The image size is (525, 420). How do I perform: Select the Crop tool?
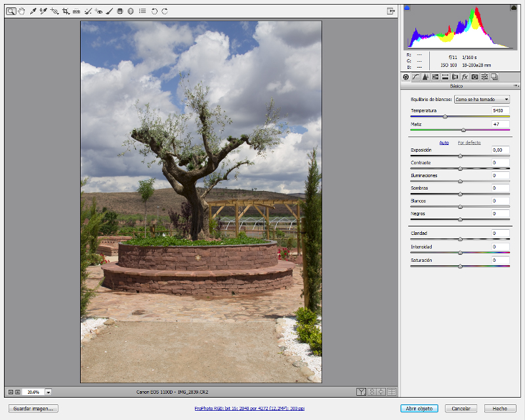[x=66, y=11]
